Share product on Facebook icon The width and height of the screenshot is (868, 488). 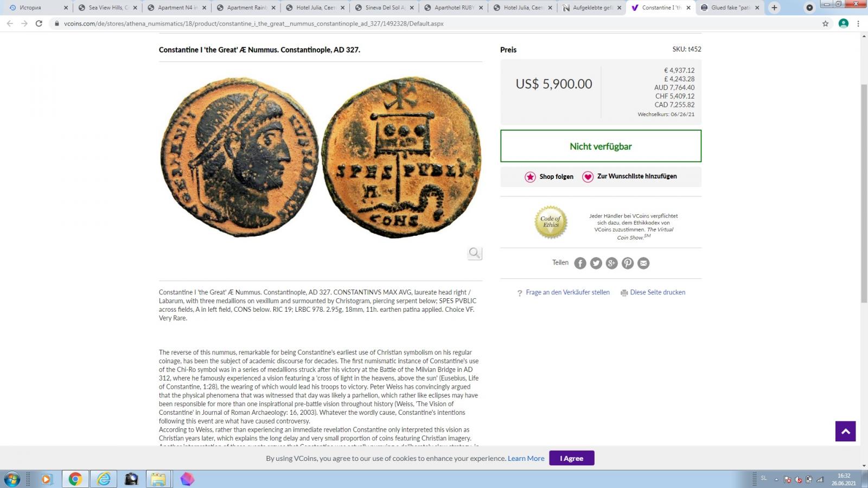[x=580, y=263]
